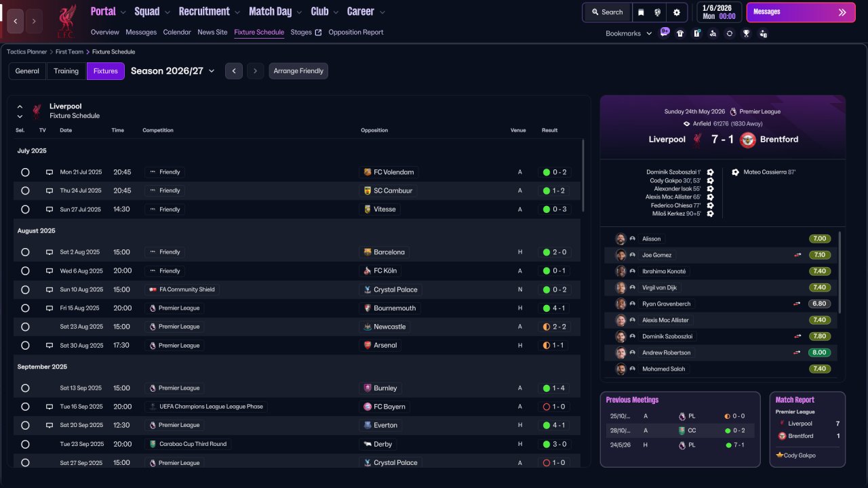Click the TV icon for the FC Bayern fixture
868x488 pixels.
[x=50, y=407]
